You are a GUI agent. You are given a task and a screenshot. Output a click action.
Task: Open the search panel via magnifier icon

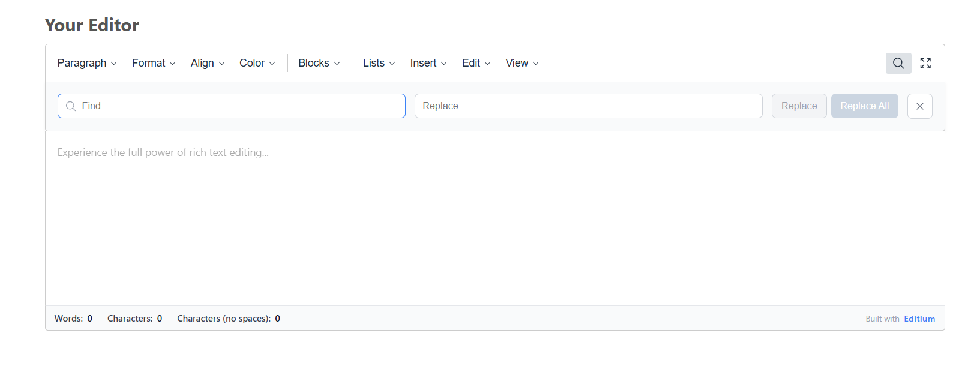[898, 63]
